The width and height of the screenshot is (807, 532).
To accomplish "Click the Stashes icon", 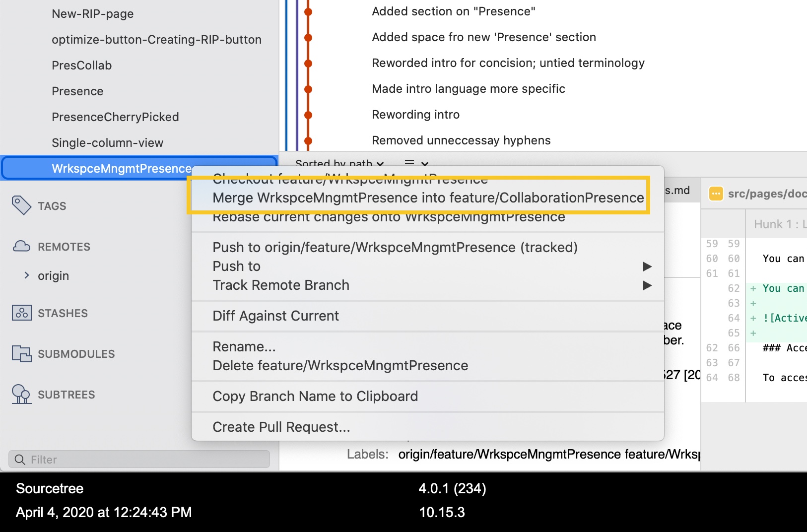I will tap(21, 313).
